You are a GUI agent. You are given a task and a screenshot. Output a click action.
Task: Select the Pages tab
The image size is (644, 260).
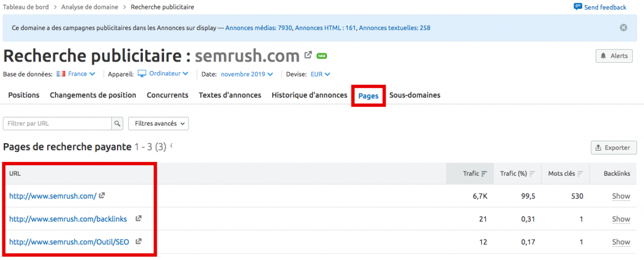click(369, 96)
